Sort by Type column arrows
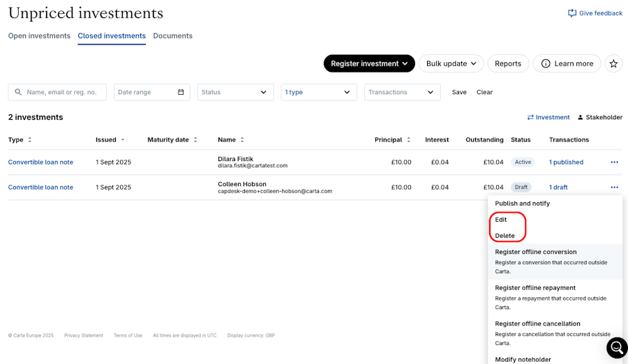This screenshot has height=364, width=628. (x=30, y=140)
